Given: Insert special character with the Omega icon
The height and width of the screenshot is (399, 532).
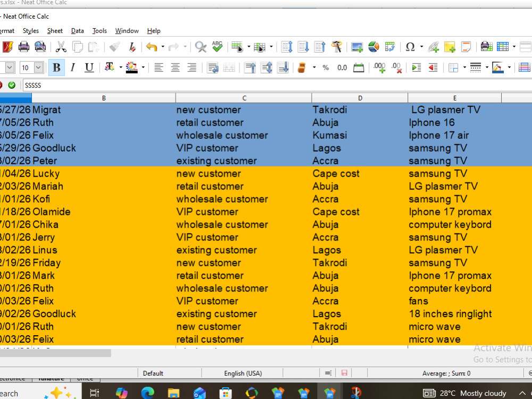Looking at the screenshot, I should (x=410, y=47).
